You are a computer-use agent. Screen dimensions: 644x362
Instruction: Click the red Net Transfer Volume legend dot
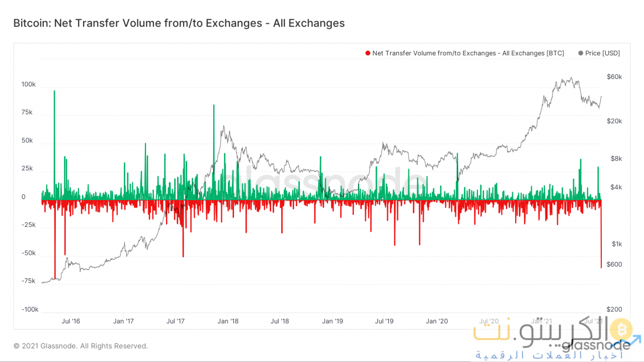pos(368,53)
